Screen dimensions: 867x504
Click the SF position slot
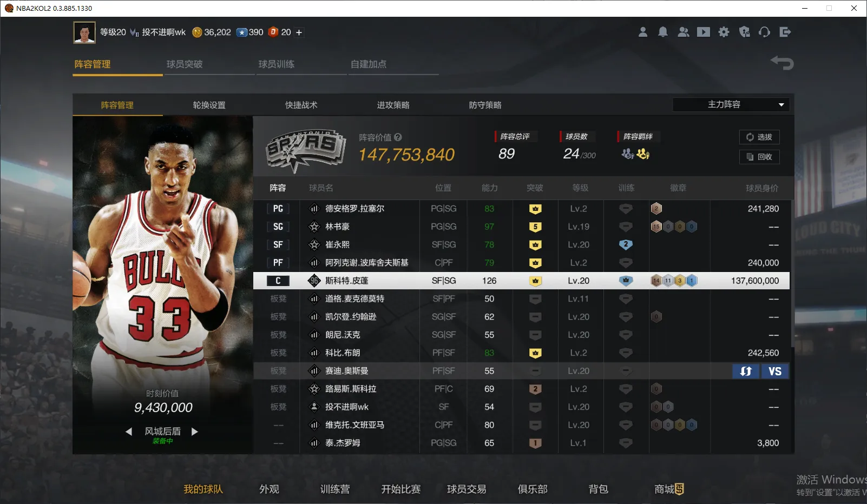click(x=278, y=245)
